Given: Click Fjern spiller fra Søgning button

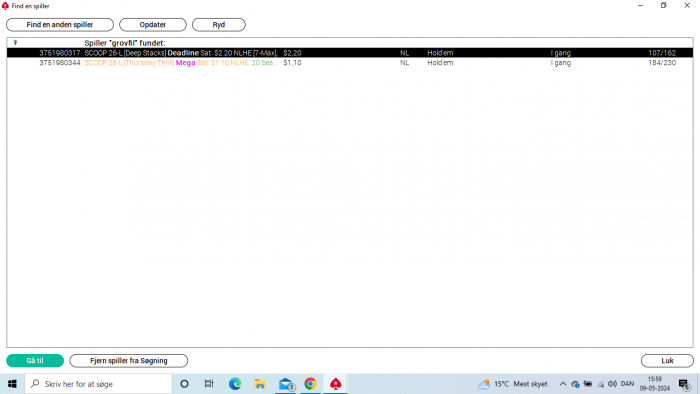Looking at the screenshot, I should [x=129, y=361].
